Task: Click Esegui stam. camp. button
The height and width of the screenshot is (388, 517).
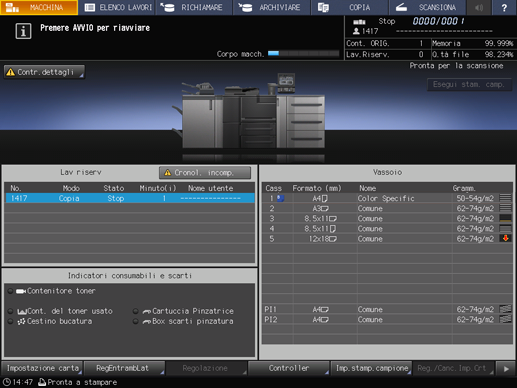Action: (469, 85)
